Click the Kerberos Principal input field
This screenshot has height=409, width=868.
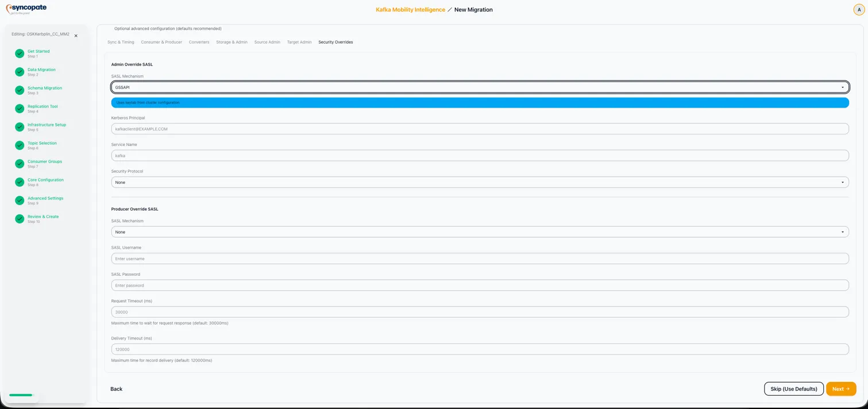[x=480, y=129]
